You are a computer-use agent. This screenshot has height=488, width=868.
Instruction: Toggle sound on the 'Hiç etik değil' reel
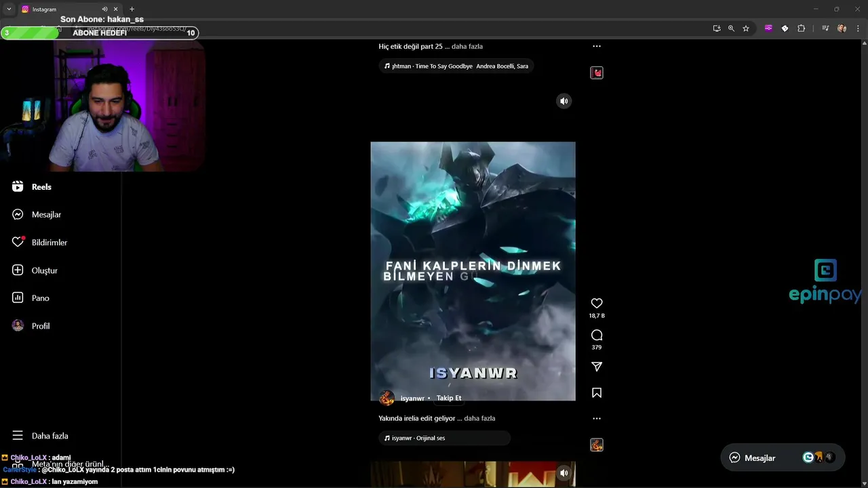pos(564,101)
